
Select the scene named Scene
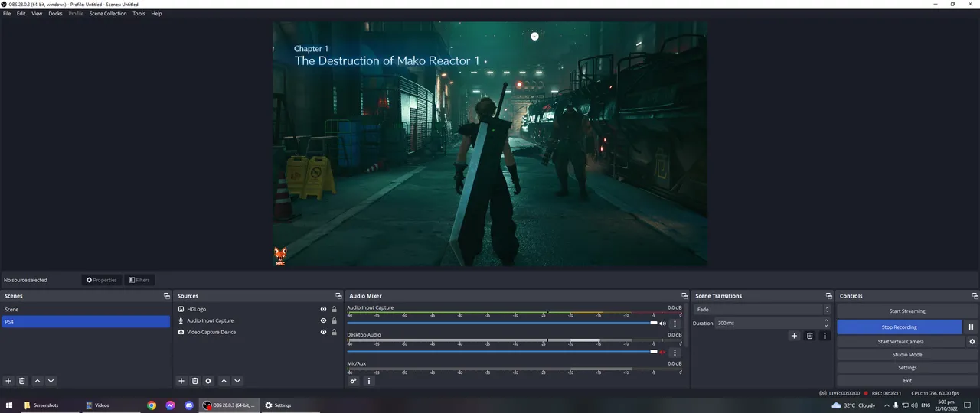pyautogui.click(x=86, y=310)
